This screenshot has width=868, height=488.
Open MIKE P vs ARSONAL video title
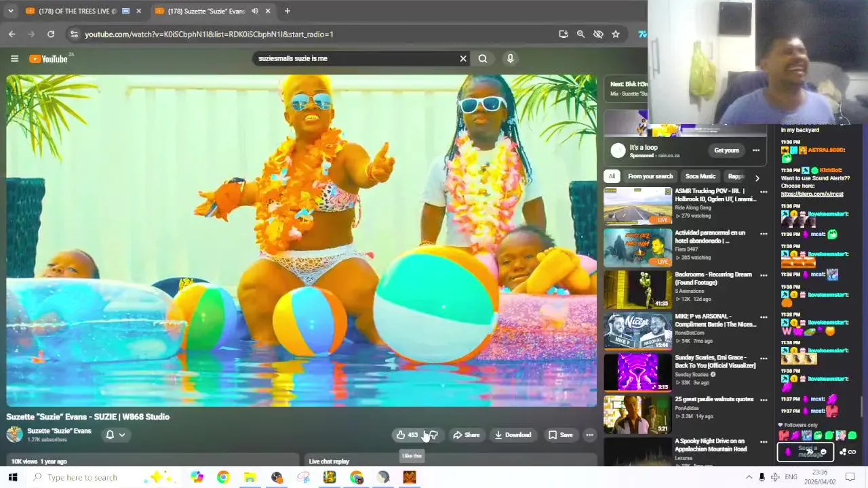(x=715, y=321)
